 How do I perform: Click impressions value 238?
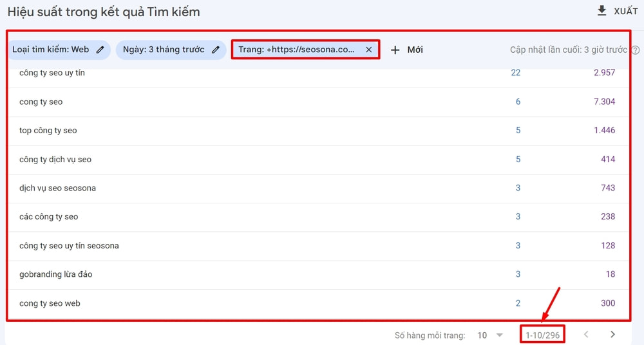608,216
